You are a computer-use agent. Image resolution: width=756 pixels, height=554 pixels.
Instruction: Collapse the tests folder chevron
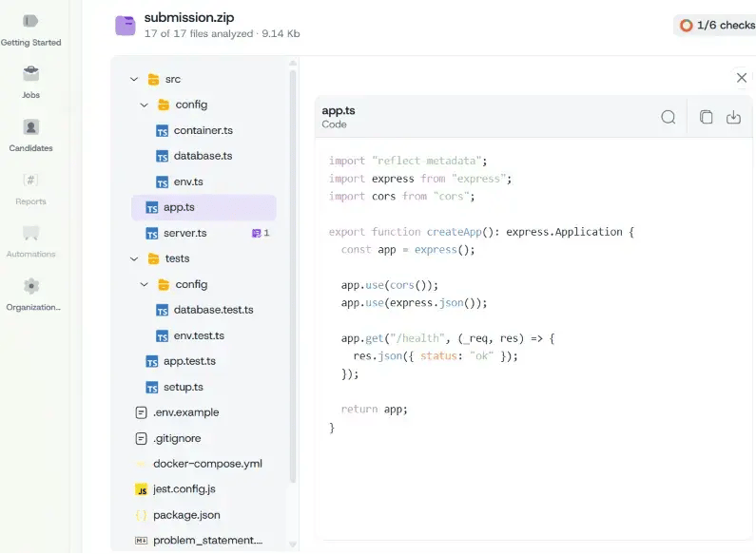(x=134, y=258)
